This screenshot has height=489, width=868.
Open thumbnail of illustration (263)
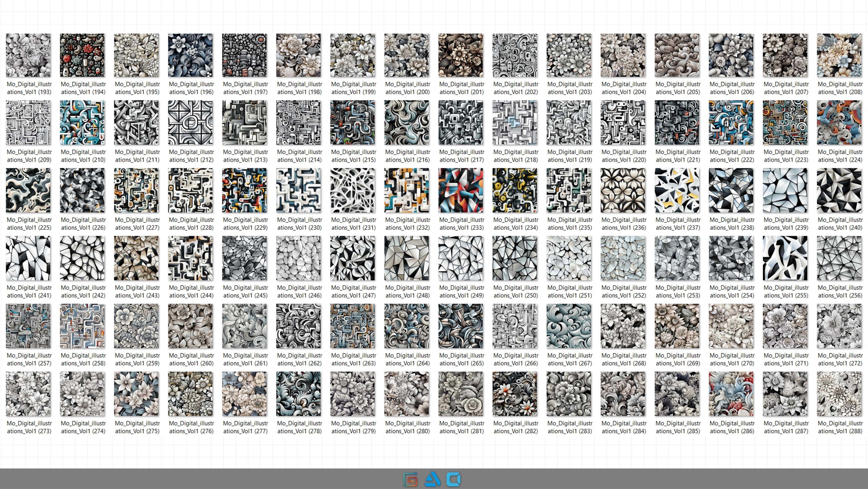pyautogui.click(x=352, y=326)
